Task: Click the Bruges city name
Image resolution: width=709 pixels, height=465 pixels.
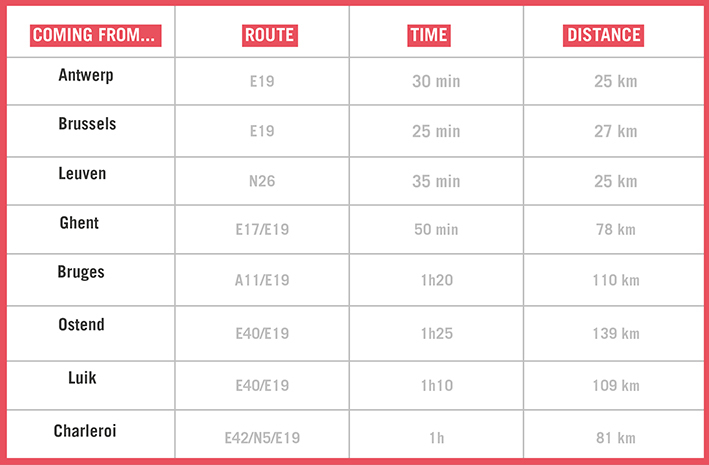Action: [81, 272]
